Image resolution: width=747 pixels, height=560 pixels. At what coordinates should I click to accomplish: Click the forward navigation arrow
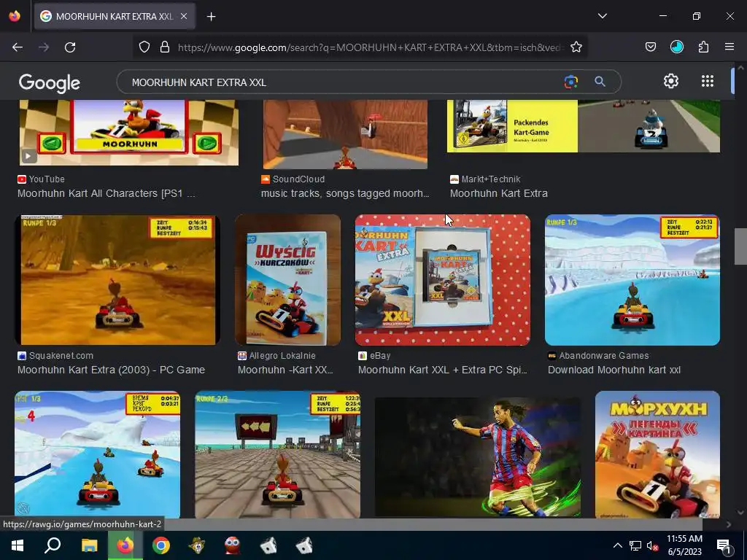pos(44,47)
